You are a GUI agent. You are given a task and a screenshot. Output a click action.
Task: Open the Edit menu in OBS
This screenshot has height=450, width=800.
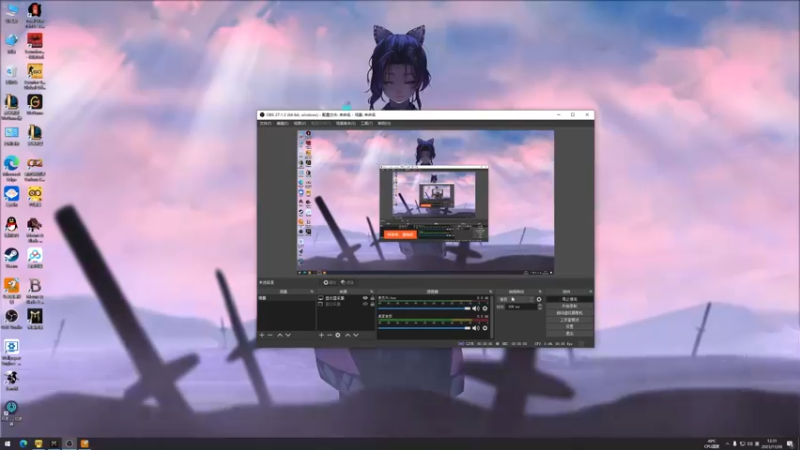[x=282, y=123]
